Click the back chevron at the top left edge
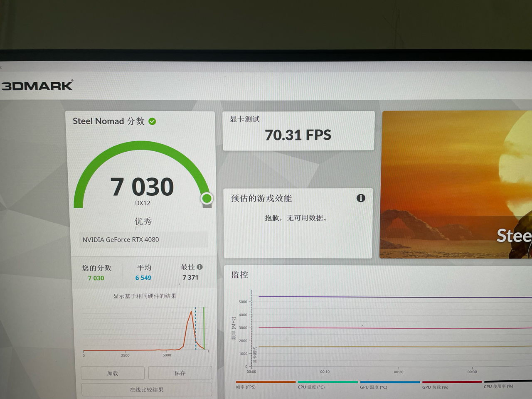The height and width of the screenshot is (399, 532). (x=2, y=66)
